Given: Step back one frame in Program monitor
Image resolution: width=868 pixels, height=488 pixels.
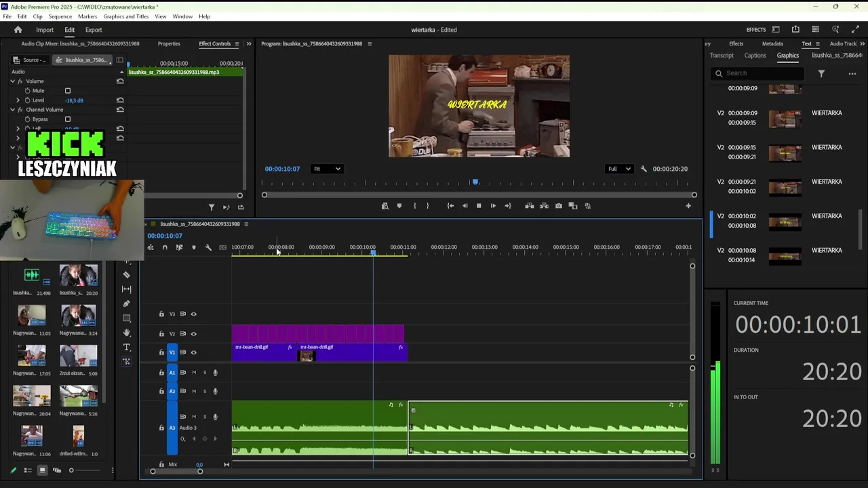Looking at the screenshot, I should [465, 206].
